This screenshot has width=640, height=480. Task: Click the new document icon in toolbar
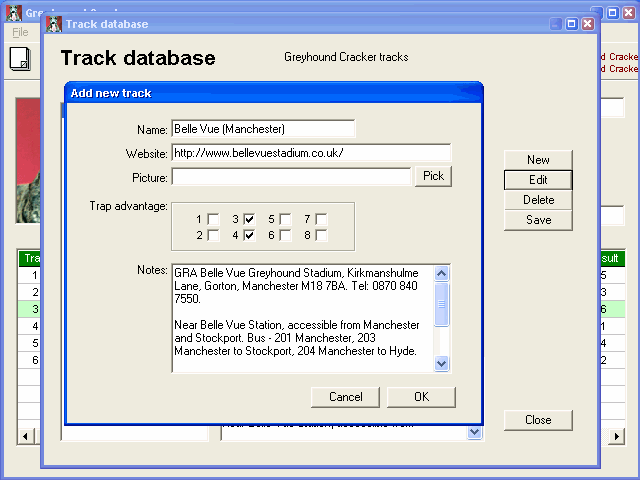pyautogui.click(x=19, y=59)
